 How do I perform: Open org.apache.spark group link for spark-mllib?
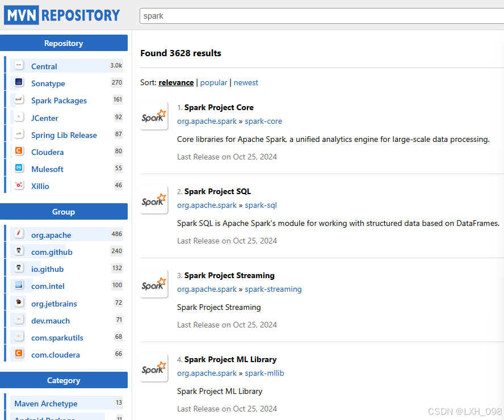pos(207,373)
